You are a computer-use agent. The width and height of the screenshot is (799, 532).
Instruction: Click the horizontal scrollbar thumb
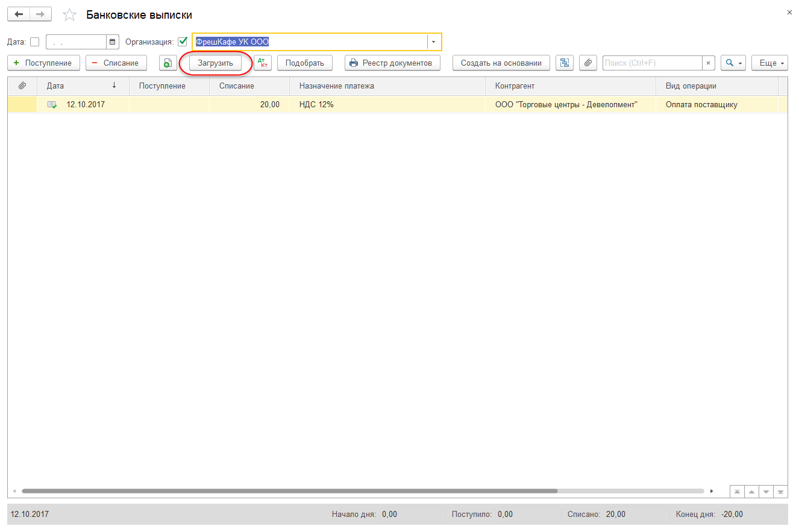[290, 491]
